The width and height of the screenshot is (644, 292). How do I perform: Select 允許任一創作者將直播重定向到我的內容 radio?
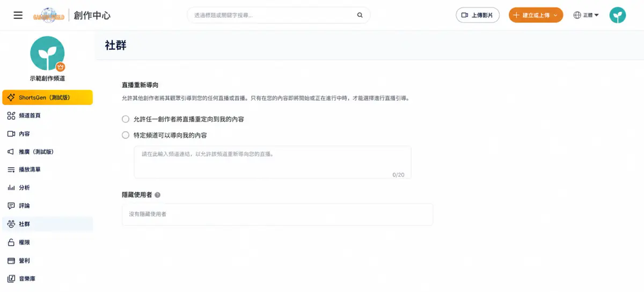pos(126,119)
